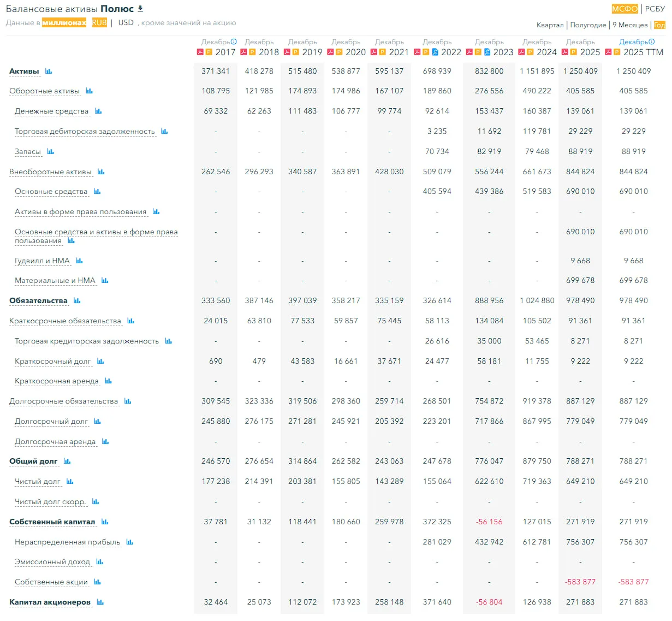The image size is (672, 621).
Task: Open the blue document icon for 2022
Action: click(x=435, y=52)
